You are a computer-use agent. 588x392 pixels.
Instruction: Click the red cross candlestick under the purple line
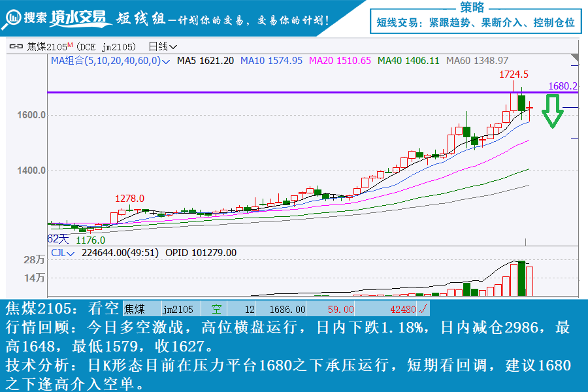[x=530, y=107]
